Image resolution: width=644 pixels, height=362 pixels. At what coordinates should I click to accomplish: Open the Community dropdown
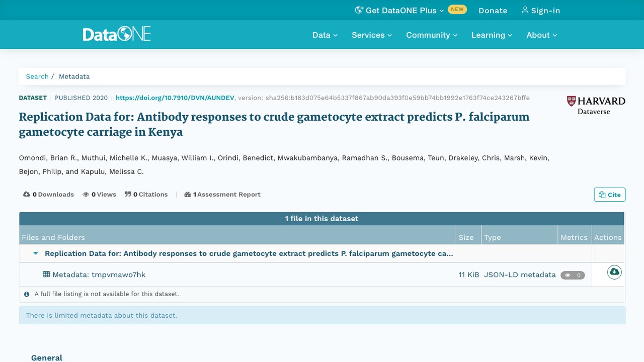(x=432, y=35)
